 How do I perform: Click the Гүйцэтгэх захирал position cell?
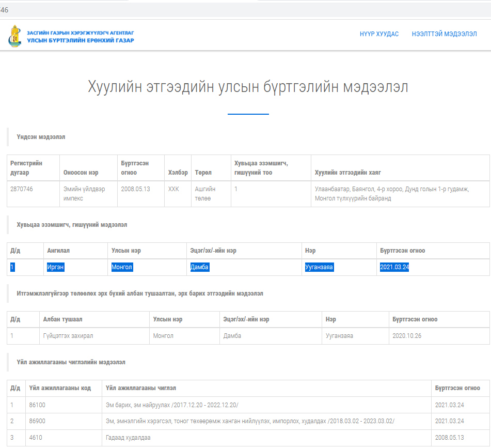68,335
